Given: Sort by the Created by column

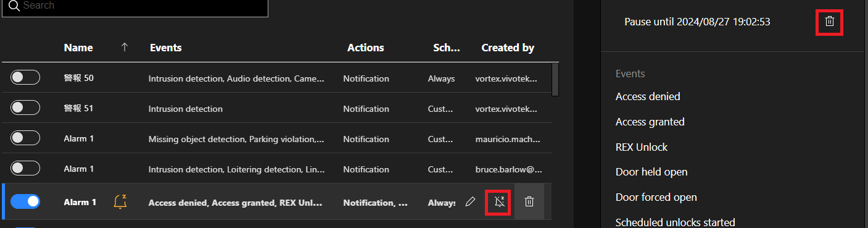Looking at the screenshot, I should pos(508,48).
